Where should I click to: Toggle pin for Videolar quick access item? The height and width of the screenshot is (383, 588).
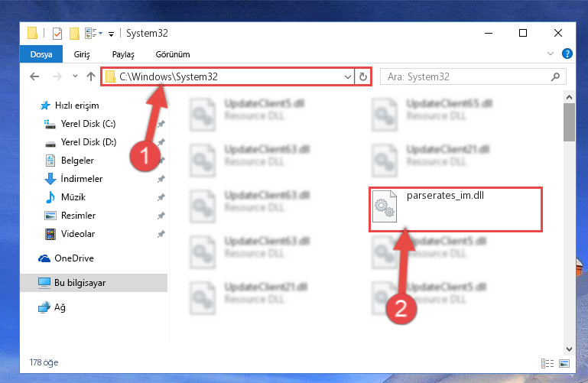161,234
